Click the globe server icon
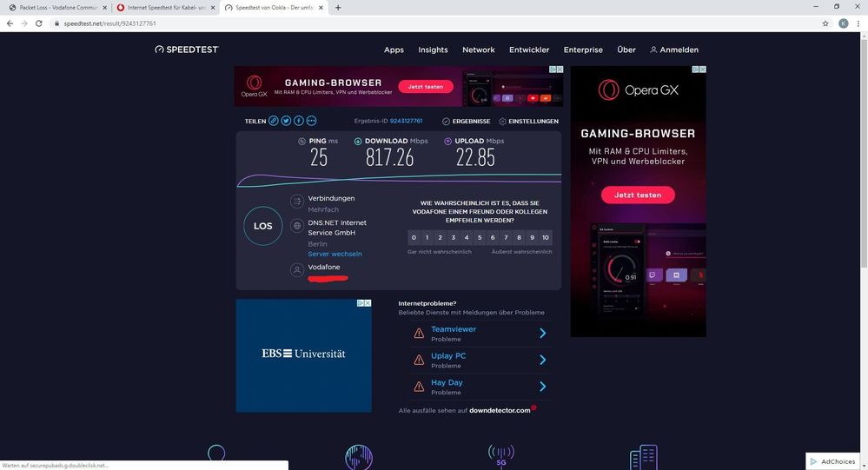868x470 pixels. (x=297, y=225)
